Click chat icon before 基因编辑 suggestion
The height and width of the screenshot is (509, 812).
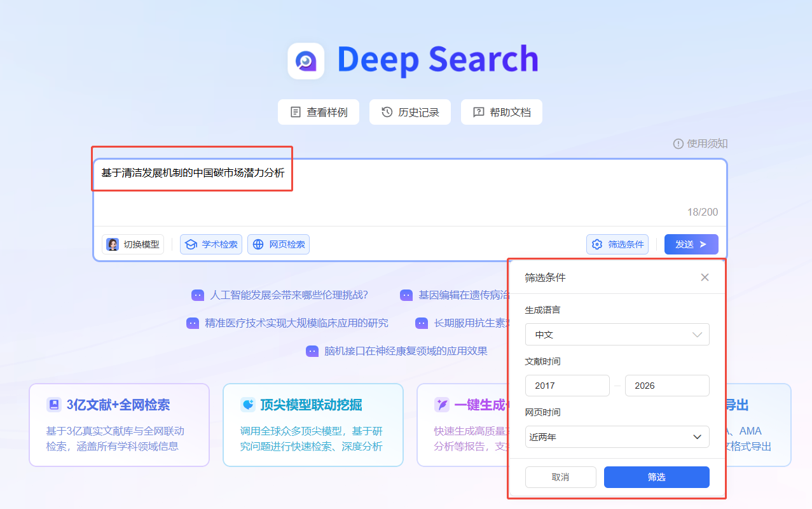[x=406, y=295]
